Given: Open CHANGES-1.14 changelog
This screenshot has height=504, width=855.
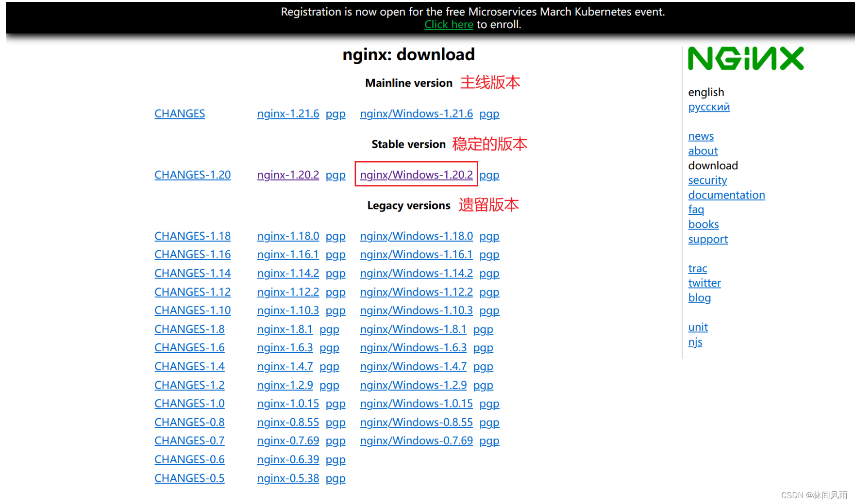Looking at the screenshot, I should [x=193, y=273].
